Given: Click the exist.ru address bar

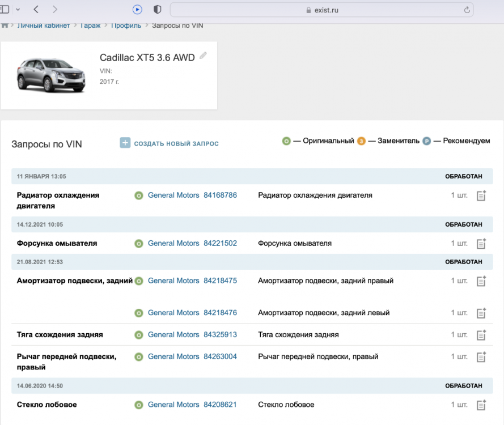Looking at the screenshot, I should click(321, 10).
